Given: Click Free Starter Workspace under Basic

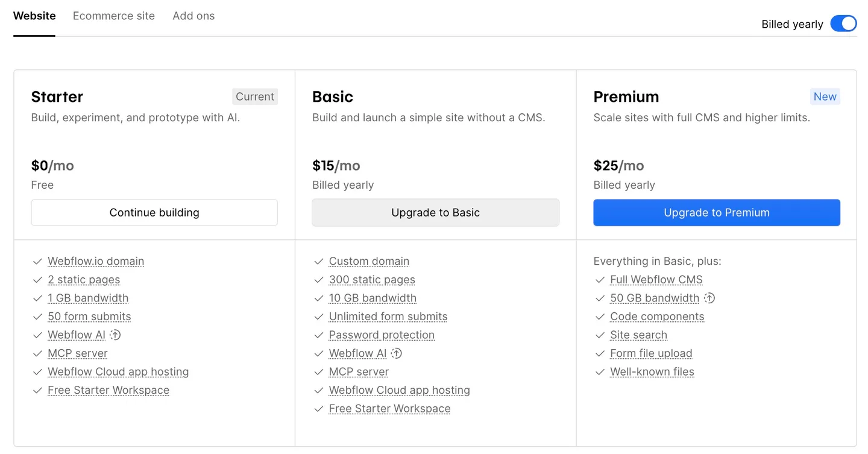Looking at the screenshot, I should tap(389, 408).
